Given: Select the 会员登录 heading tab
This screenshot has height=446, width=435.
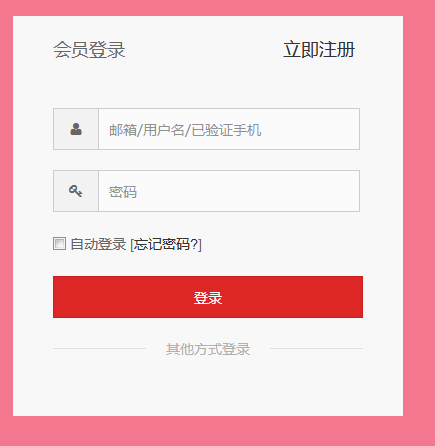Looking at the screenshot, I should (x=89, y=50).
